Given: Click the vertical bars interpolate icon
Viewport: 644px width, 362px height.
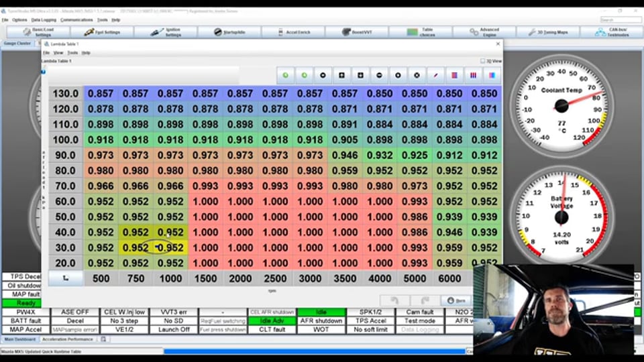Looking at the screenshot, I should tap(473, 76).
